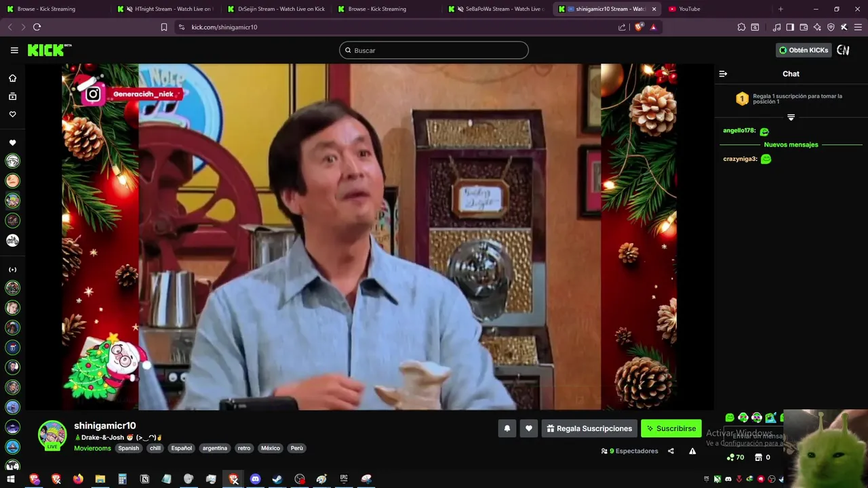Select the México tag

pos(271,448)
